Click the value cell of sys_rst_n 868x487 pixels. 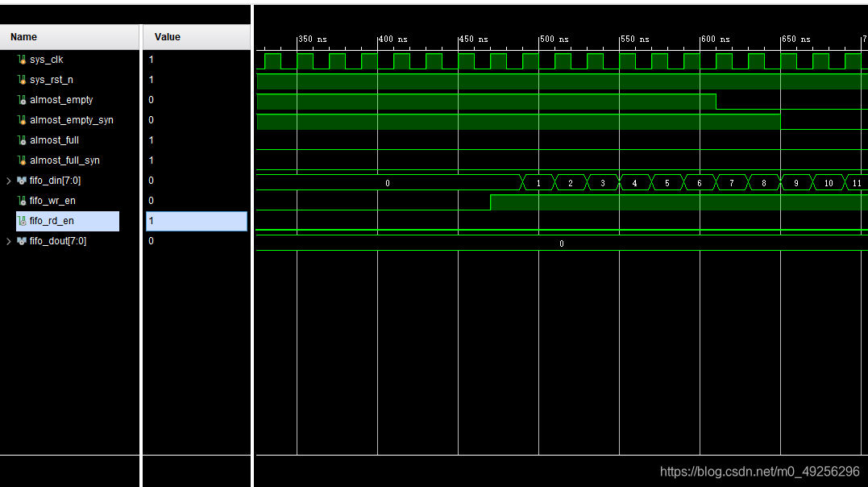(197, 80)
